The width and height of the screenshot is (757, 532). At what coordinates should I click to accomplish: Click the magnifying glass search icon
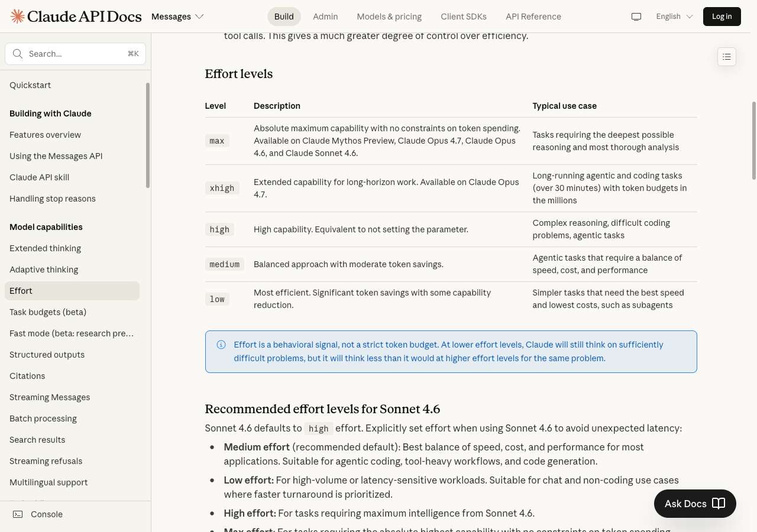tap(18, 54)
